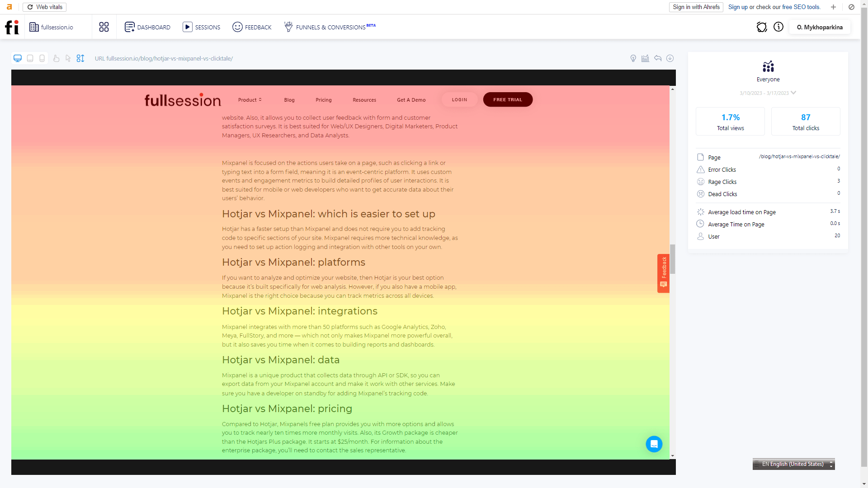Open the page analytics chart icon
868x488 pixels.
[645, 58]
